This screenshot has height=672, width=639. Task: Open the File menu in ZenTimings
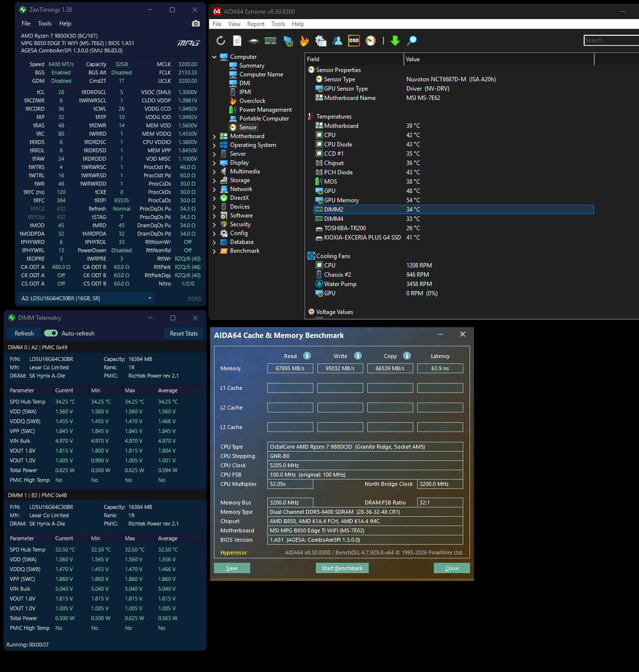pos(26,24)
